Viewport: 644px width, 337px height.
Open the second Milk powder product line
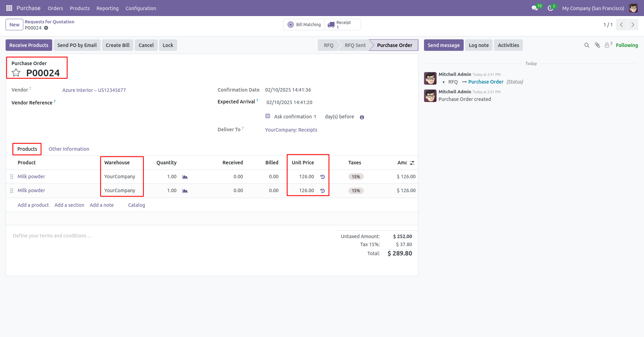tap(31, 190)
